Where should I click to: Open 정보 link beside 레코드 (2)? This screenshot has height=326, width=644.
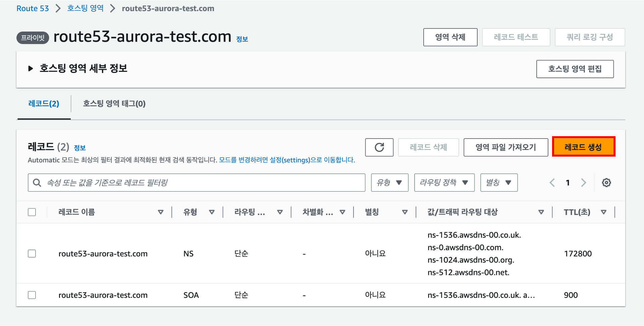[x=80, y=148]
